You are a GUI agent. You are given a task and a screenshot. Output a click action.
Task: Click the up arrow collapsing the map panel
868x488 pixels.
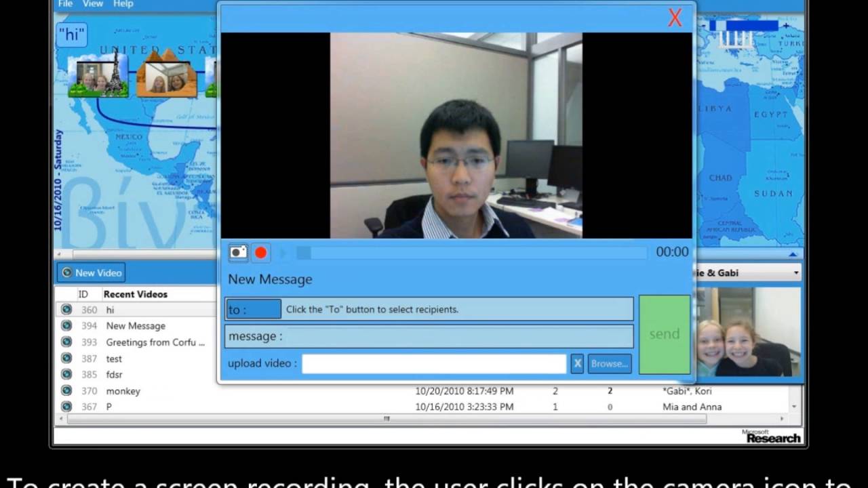(x=792, y=254)
